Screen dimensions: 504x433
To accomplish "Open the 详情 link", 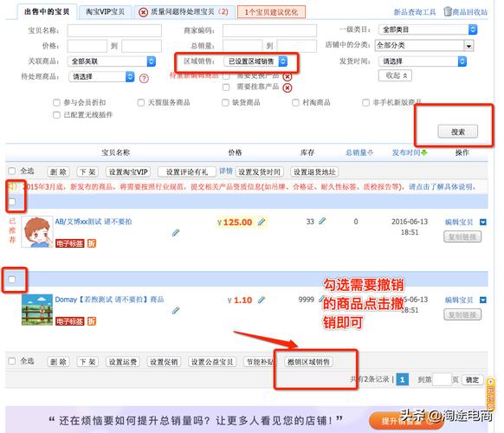I will click(226, 171).
